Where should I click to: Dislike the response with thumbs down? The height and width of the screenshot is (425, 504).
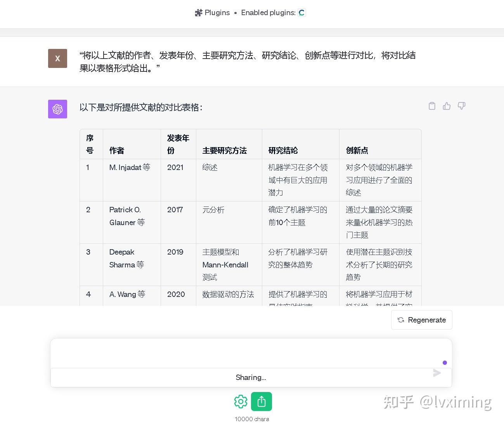(x=461, y=106)
